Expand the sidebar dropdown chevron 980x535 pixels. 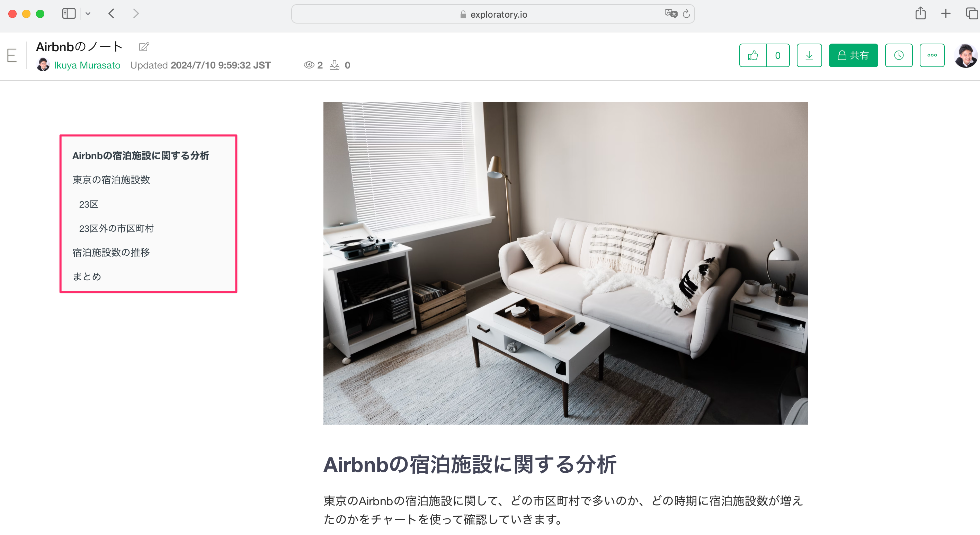[88, 14]
